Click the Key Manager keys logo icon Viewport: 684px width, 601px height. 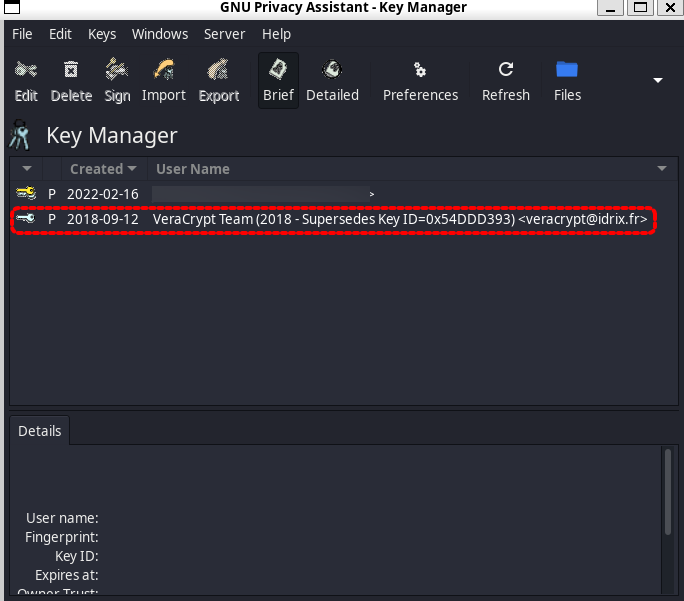click(19, 134)
